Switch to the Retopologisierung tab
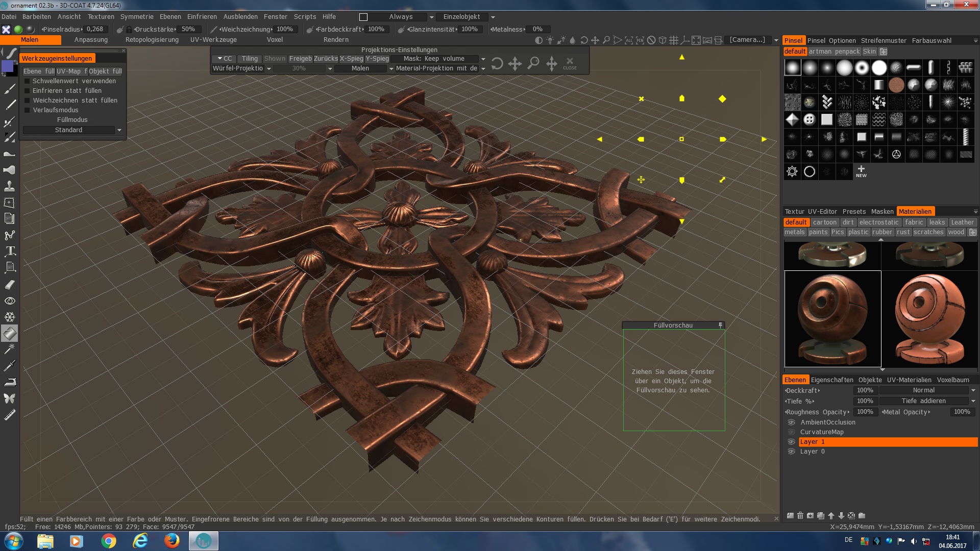 [152, 40]
